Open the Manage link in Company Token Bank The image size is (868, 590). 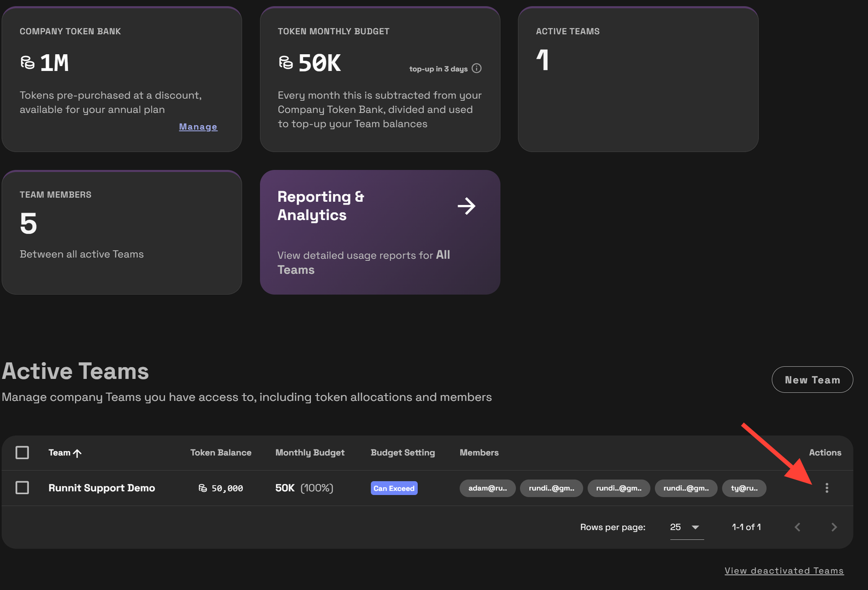pyautogui.click(x=198, y=127)
